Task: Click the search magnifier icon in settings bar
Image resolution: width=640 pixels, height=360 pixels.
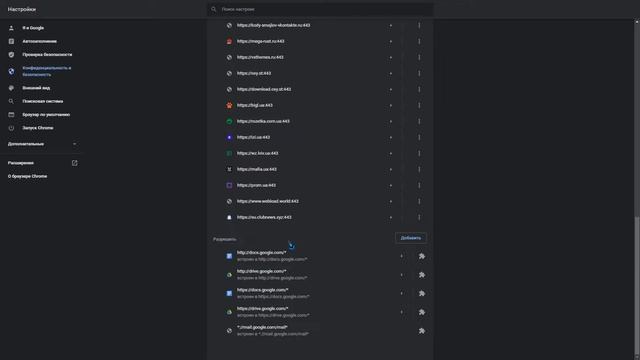Action: (x=213, y=9)
